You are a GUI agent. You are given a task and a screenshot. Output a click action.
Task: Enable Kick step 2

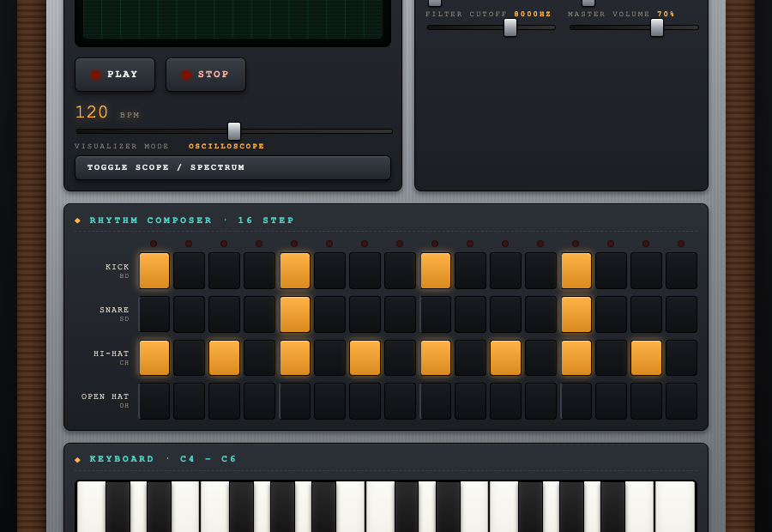[x=189, y=270]
